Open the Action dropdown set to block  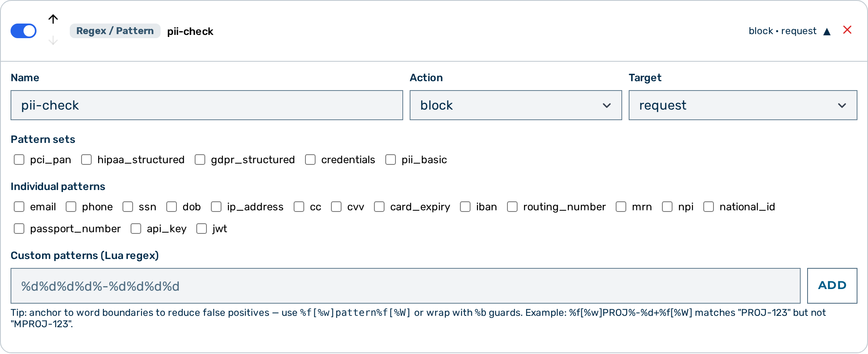(x=516, y=105)
